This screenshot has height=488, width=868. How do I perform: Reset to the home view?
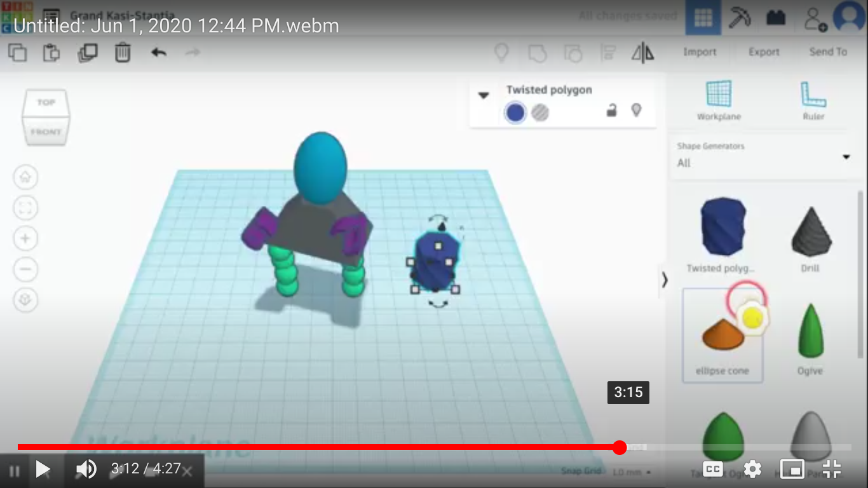[x=25, y=177]
